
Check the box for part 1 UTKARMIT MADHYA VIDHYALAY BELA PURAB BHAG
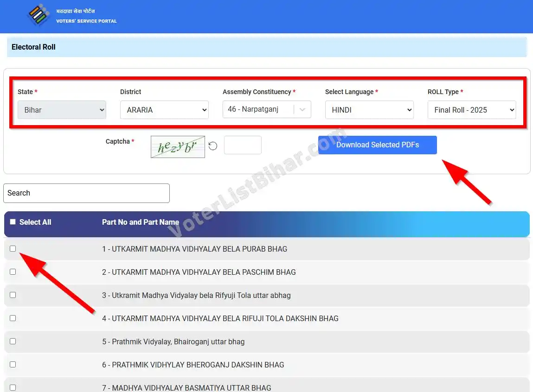click(x=13, y=249)
